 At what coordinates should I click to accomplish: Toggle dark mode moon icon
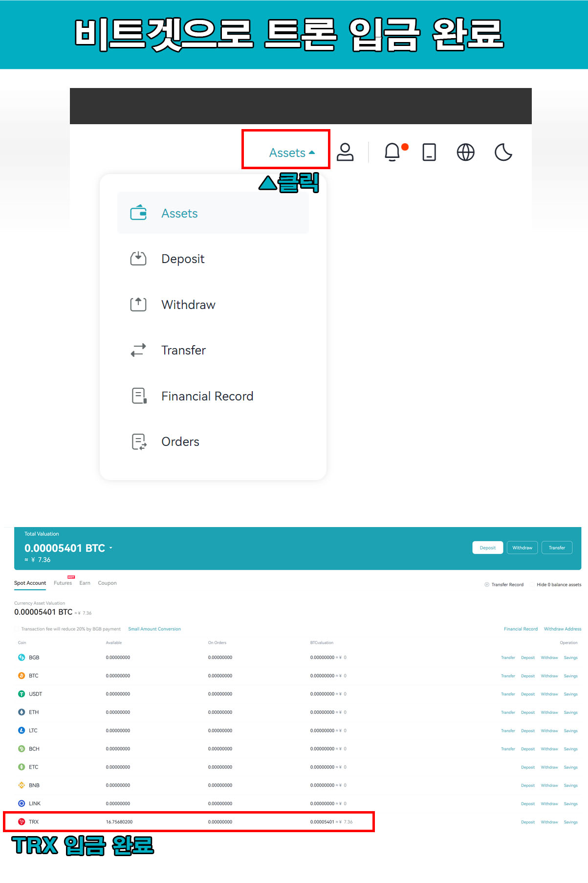pos(503,152)
